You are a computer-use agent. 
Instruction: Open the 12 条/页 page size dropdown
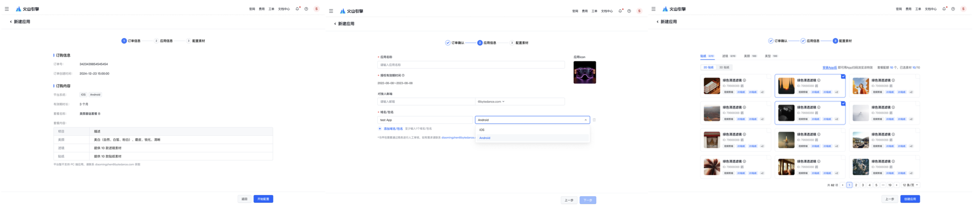pyautogui.click(x=910, y=185)
